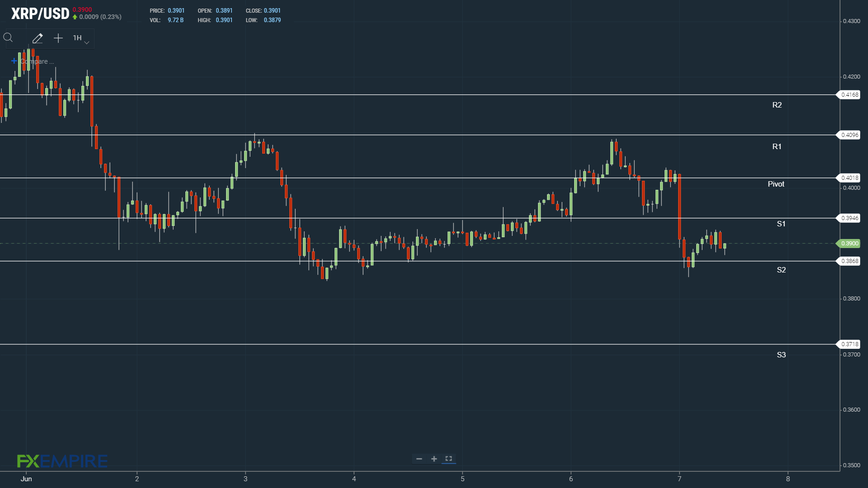Open the 1H timeframe dropdown
The image size is (868, 488).
pyautogui.click(x=81, y=38)
